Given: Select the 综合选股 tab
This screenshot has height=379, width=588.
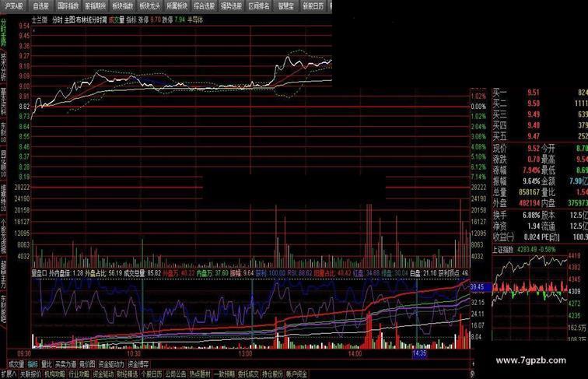Looking at the screenshot, I should pos(205,6).
